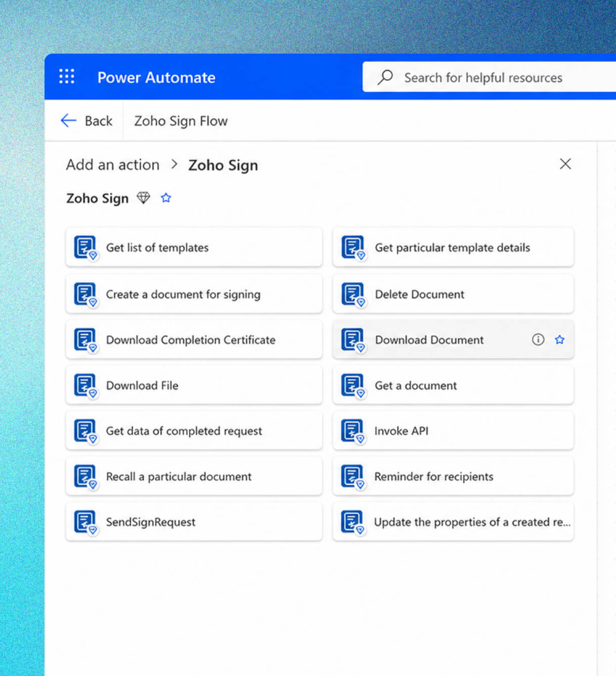Show info for Download Document action

point(538,340)
